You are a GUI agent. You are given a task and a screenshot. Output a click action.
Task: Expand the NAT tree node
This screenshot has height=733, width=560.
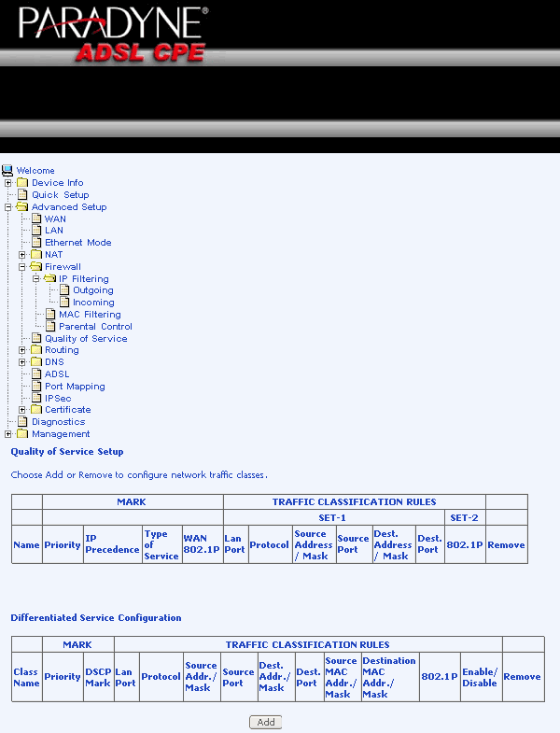[22, 255]
